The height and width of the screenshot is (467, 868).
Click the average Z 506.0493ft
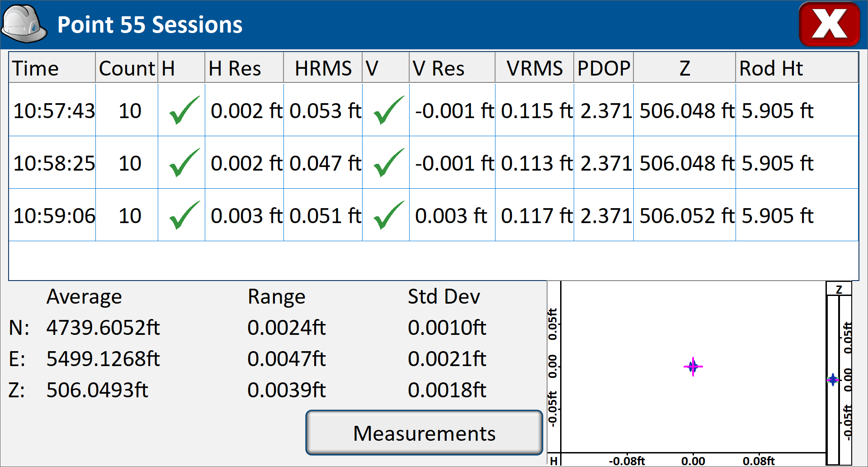(x=97, y=390)
